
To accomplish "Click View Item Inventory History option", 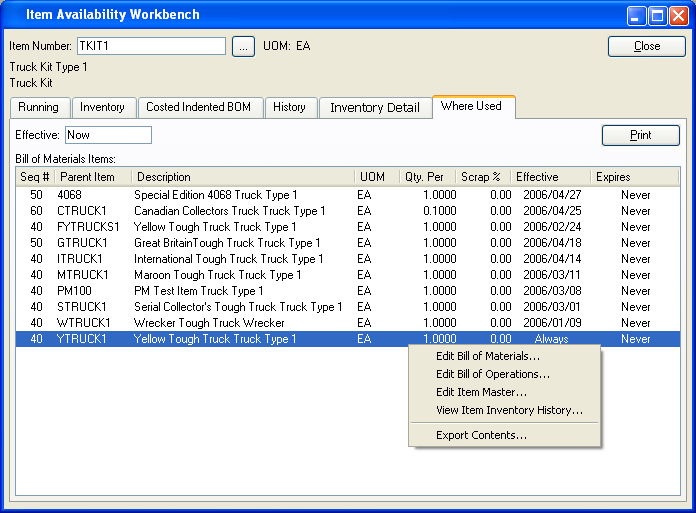I will [x=509, y=411].
